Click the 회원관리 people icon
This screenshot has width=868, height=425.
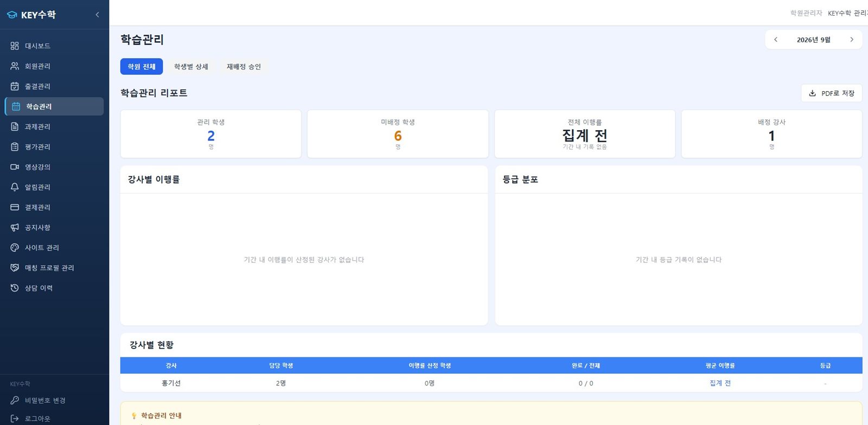point(15,66)
